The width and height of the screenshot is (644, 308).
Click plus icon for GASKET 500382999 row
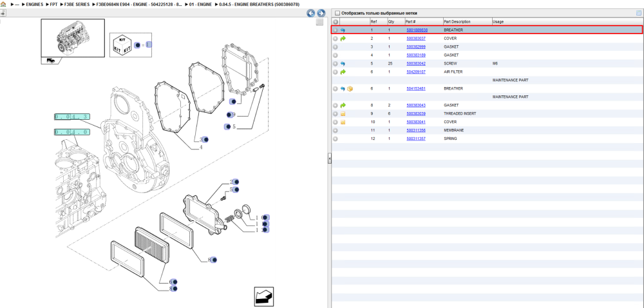pos(335,47)
